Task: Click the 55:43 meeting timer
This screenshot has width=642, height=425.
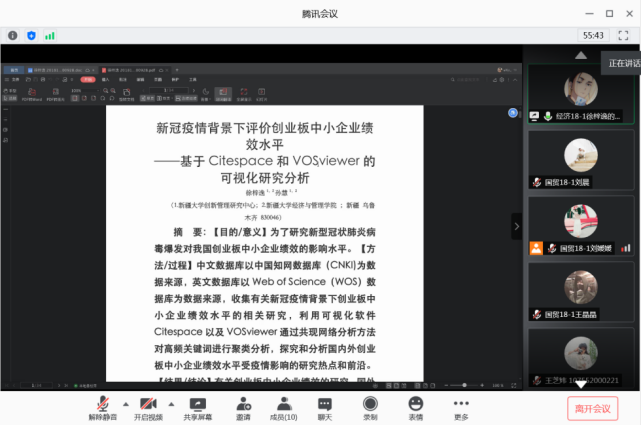Action: tap(593, 36)
